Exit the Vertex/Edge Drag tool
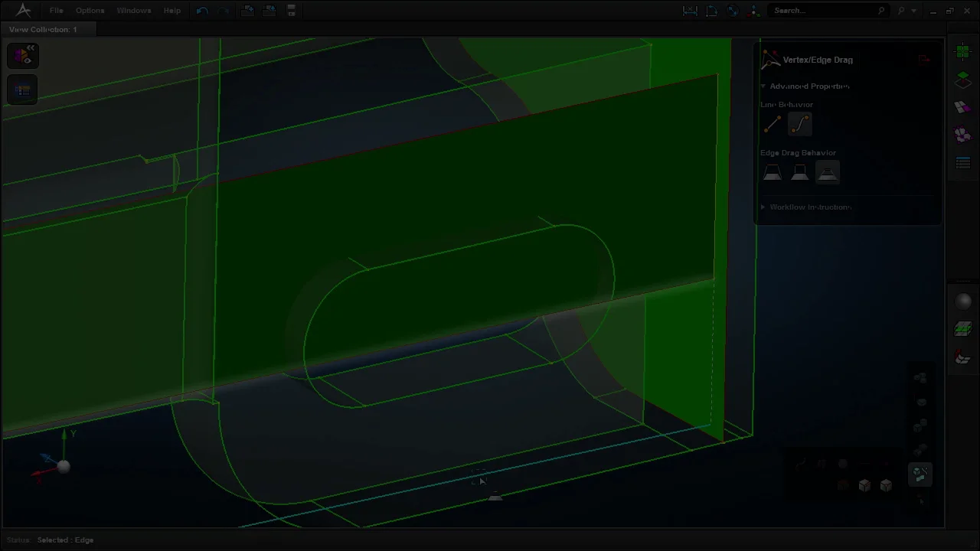Viewport: 980px width, 551px height. 924,60
